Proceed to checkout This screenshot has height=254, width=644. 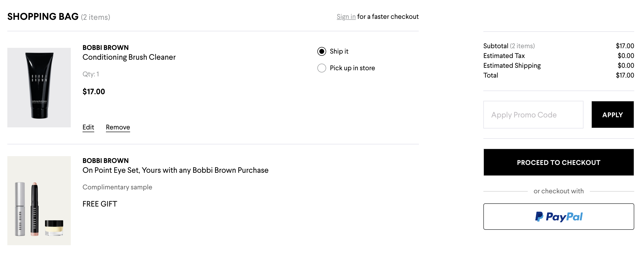[559, 162]
